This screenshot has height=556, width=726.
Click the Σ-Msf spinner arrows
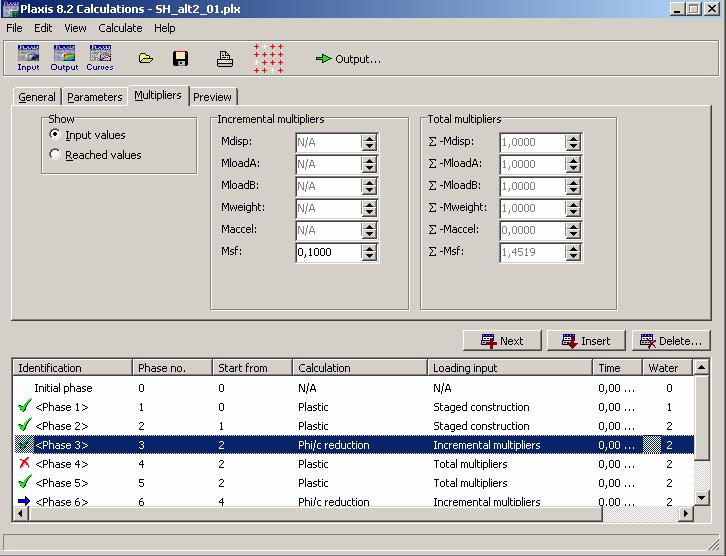tap(573, 252)
